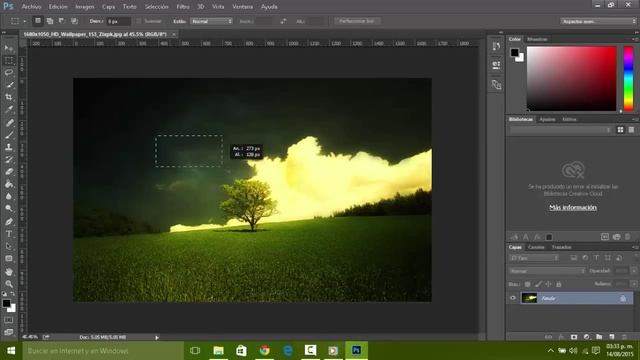
Task: Select the Clone Stamp tool
Action: [9, 147]
